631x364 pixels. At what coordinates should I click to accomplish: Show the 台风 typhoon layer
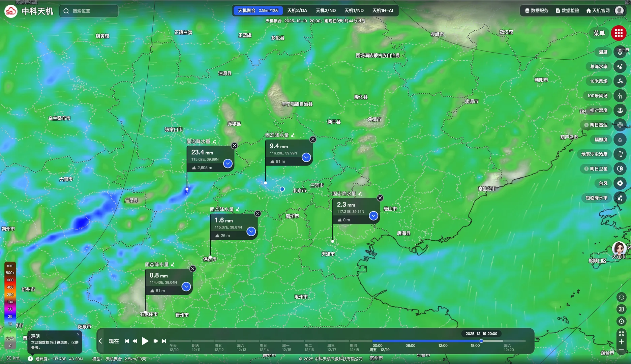(x=620, y=183)
